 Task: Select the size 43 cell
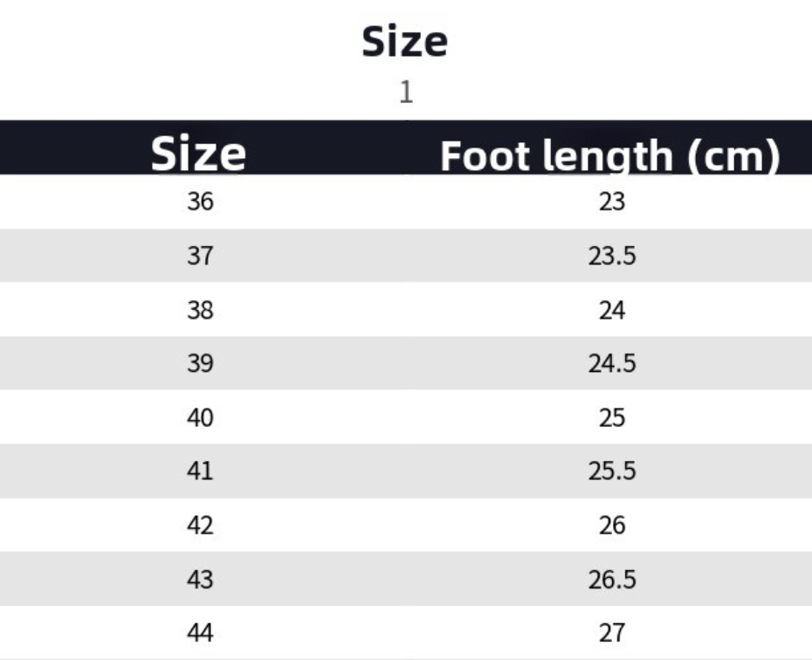200,579
